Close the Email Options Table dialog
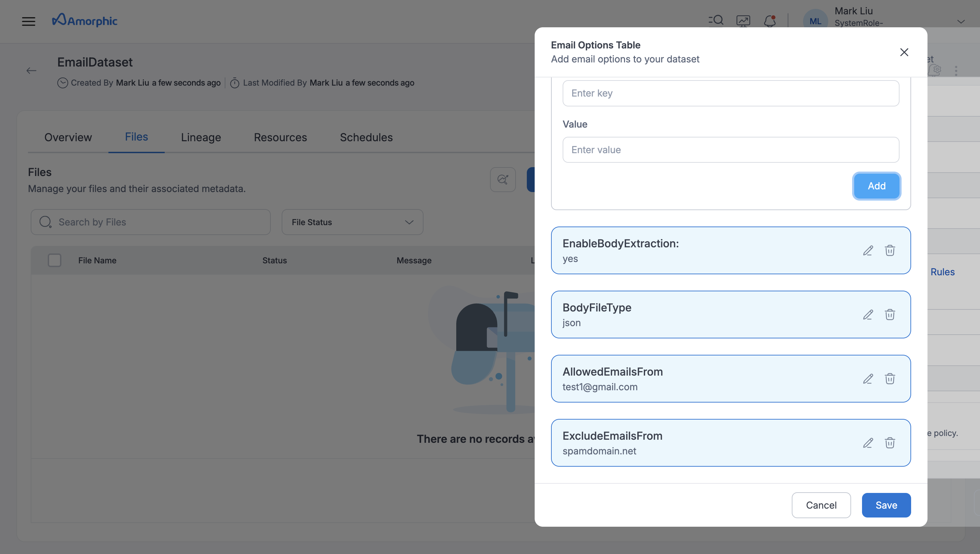 tap(904, 52)
